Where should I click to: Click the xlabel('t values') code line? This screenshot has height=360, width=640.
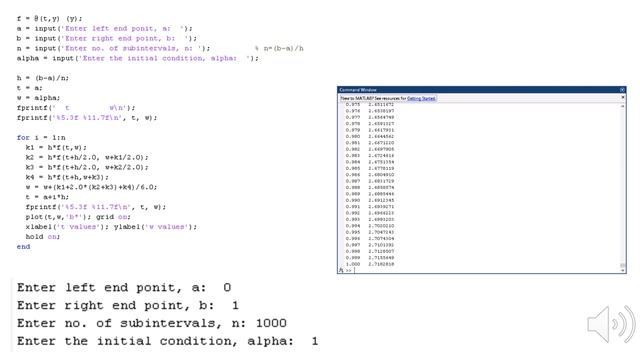(x=111, y=227)
